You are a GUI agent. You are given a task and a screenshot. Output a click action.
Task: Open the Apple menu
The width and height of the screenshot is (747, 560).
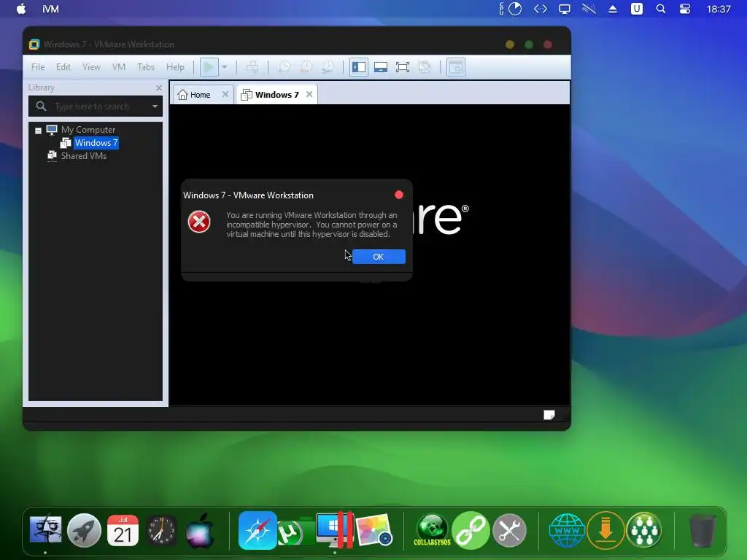(21, 9)
